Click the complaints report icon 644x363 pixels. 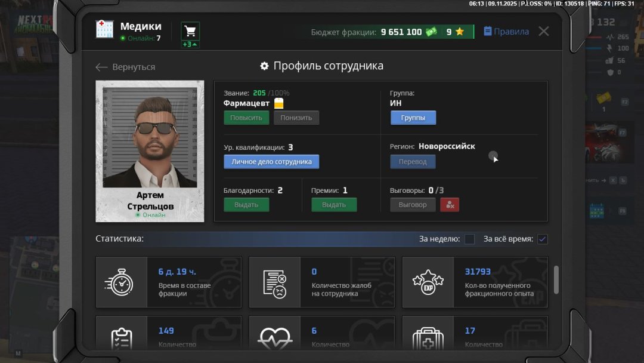coord(275,282)
